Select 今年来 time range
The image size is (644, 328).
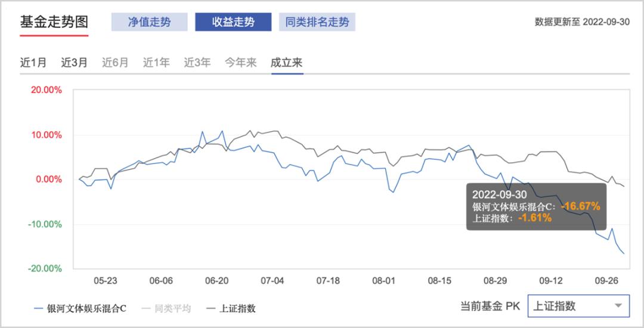tap(240, 62)
